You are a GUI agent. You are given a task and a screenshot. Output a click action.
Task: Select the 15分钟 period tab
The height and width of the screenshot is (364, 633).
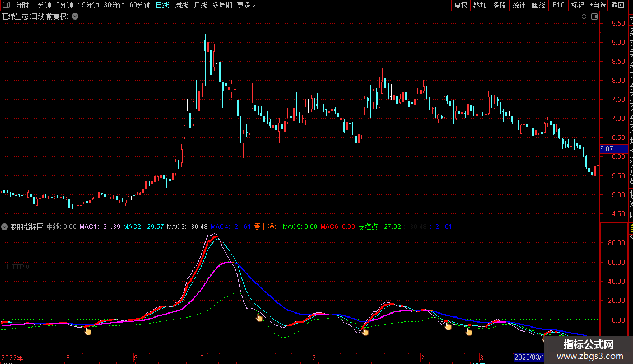tap(88, 5)
